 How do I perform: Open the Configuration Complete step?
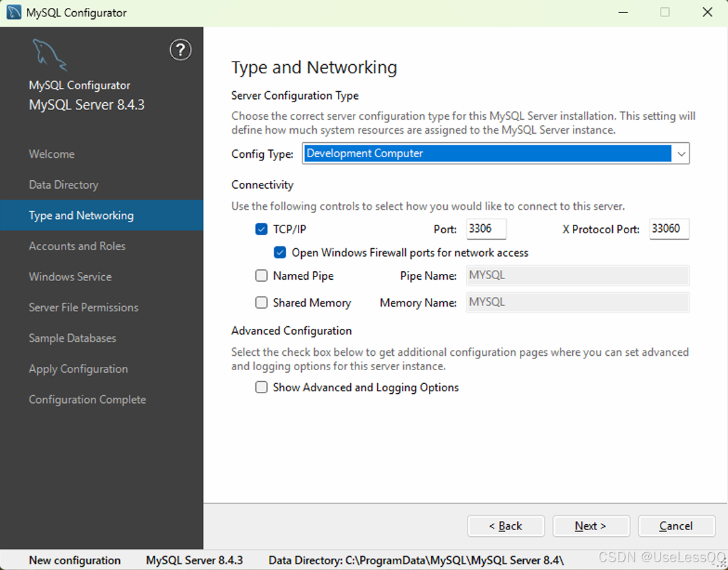(x=87, y=399)
